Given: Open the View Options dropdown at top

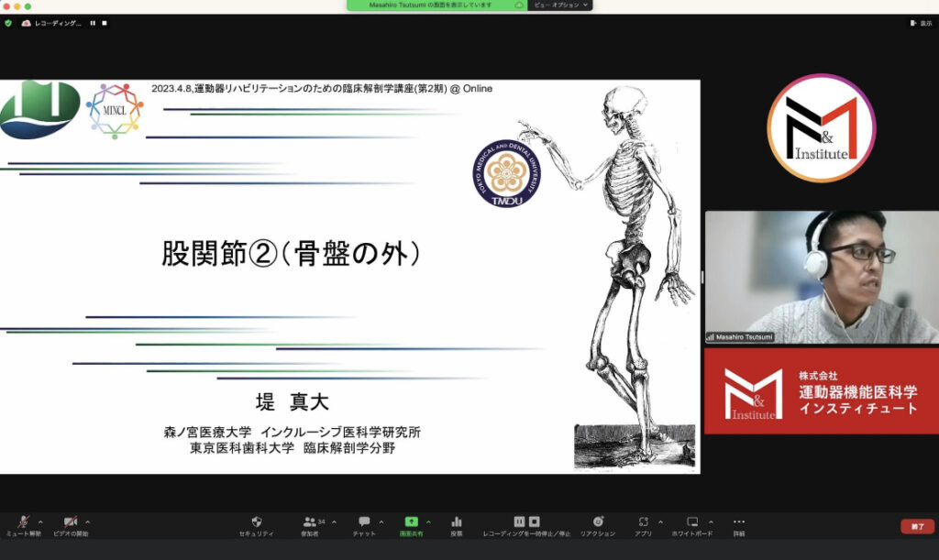Looking at the screenshot, I should [559, 5].
